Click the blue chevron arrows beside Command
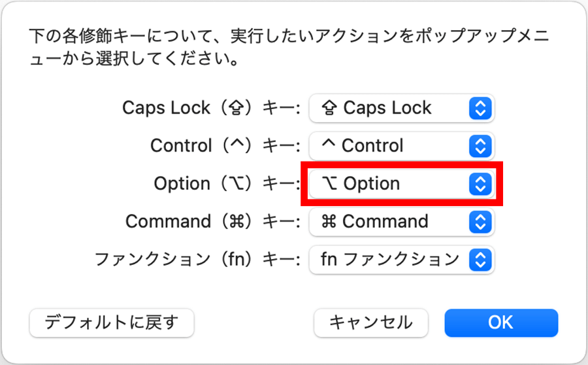This screenshot has width=588, height=365. click(x=480, y=222)
